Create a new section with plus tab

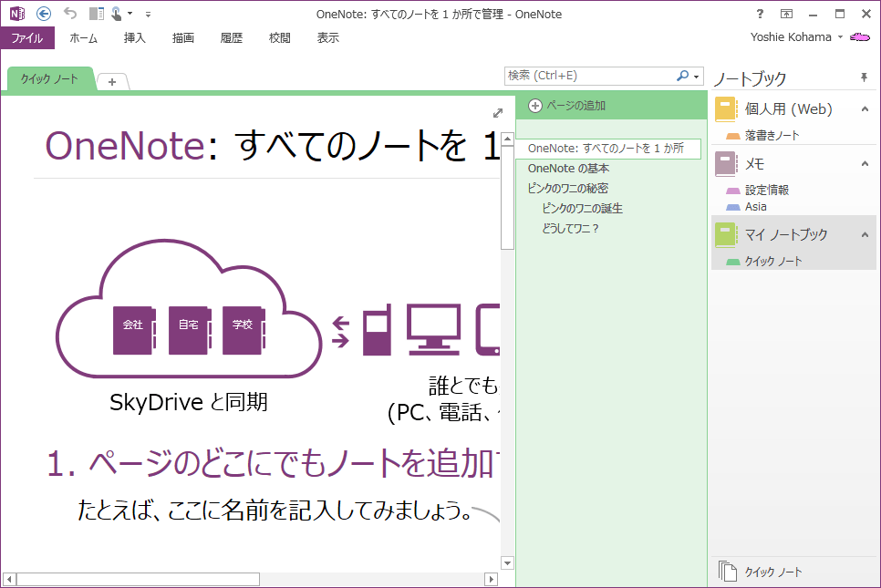112,82
